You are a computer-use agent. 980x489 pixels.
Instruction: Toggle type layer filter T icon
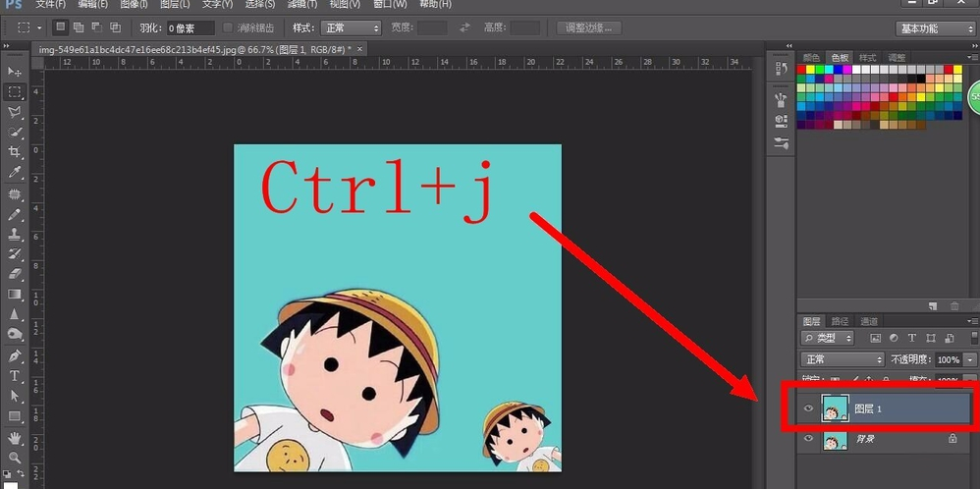coord(912,338)
